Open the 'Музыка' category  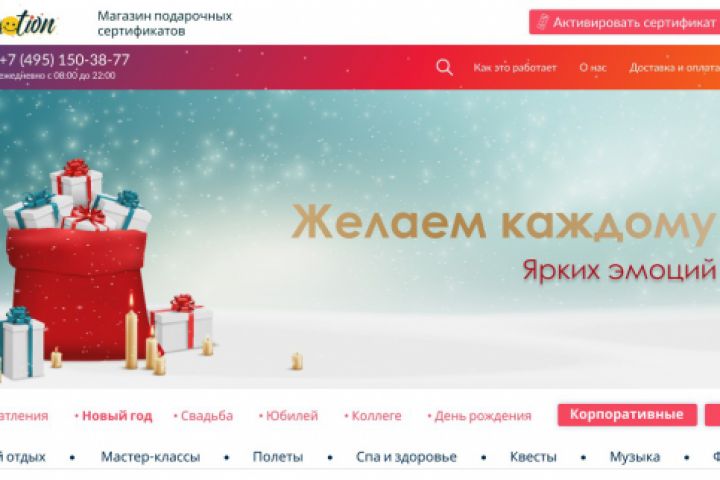[635, 457]
